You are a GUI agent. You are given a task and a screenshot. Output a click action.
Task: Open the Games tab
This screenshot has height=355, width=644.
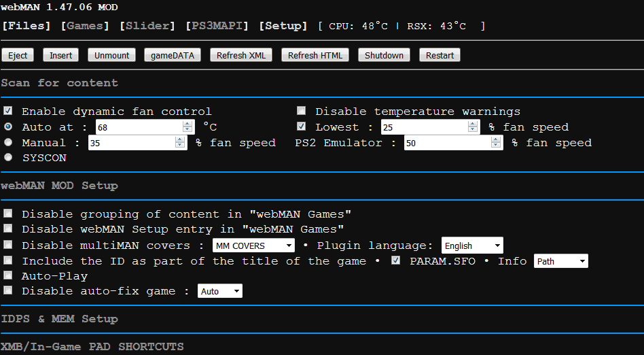coord(85,26)
